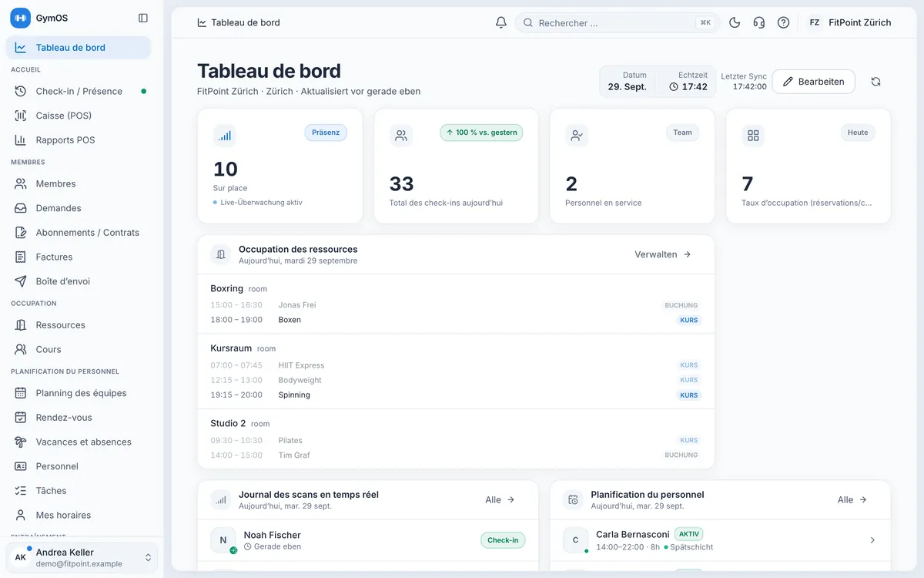Click the Kursraum room heading
Screen dimensions: 924x578
(231, 348)
